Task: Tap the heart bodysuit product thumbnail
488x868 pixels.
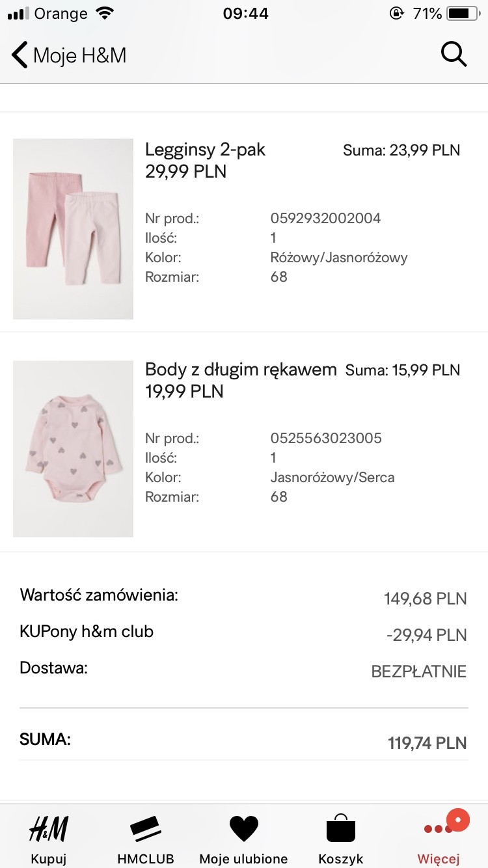Action: [x=73, y=448]
